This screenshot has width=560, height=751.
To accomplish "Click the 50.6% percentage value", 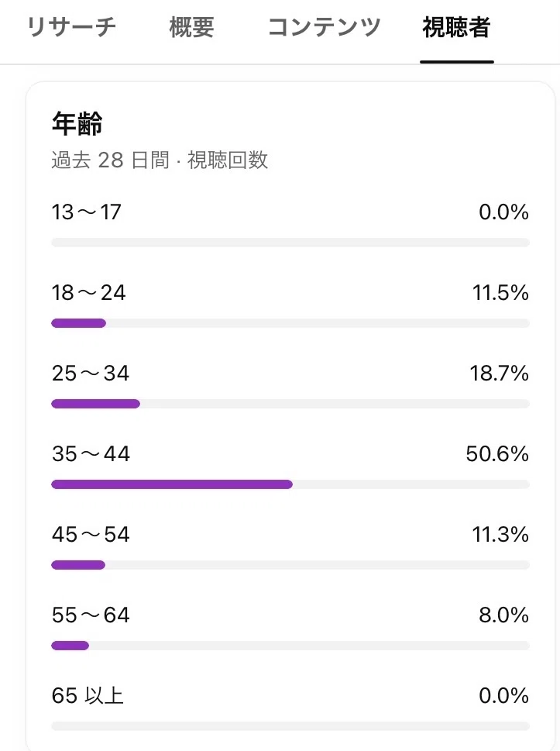I will pos(497,453).
